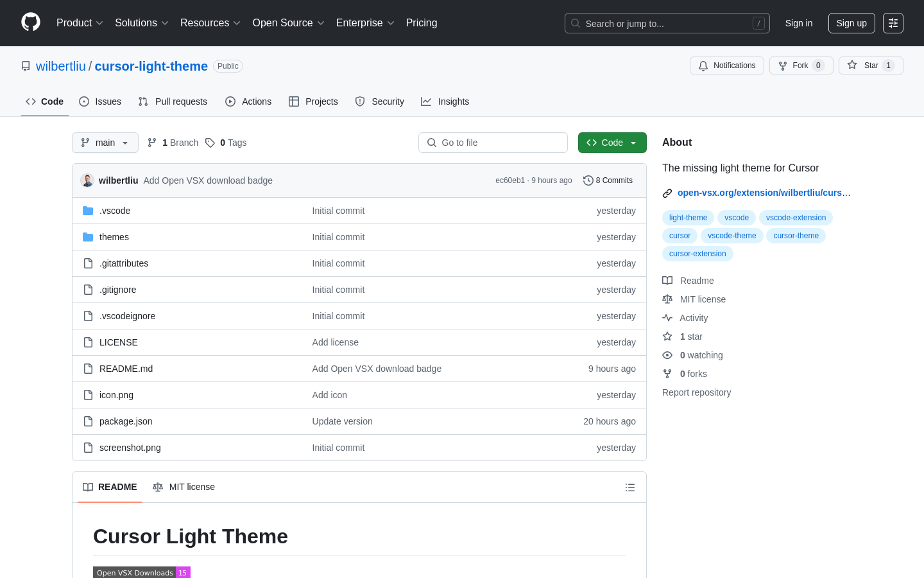Open the .vscode folder
The width and height of the screenshot is (924, 578).
[115, 211]
